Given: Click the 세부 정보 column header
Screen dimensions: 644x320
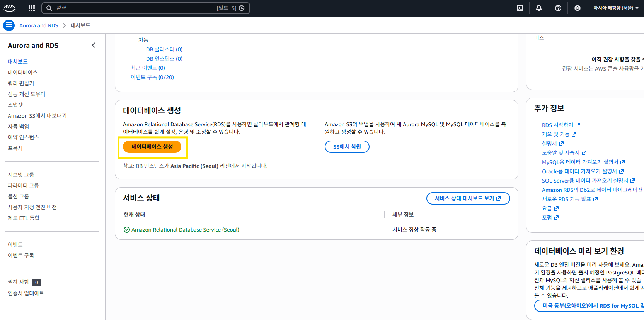Looking at the screenshot, I should [403, 215].
